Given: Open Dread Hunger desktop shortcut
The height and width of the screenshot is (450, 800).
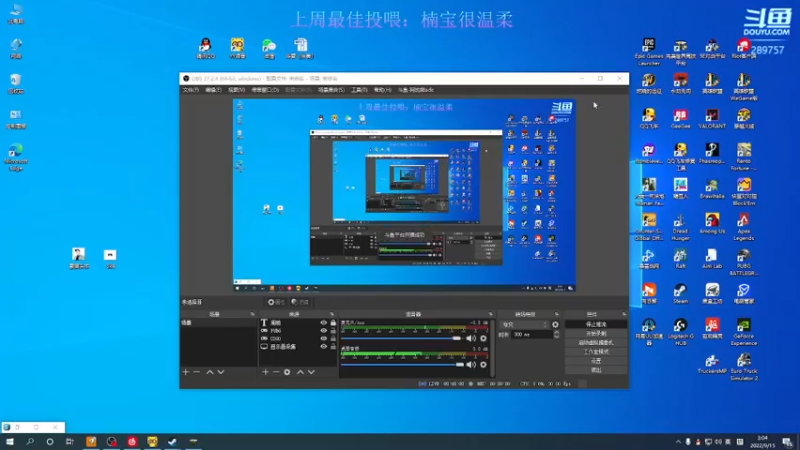Looking at the screenshot, I should click(x=680, y=227).
